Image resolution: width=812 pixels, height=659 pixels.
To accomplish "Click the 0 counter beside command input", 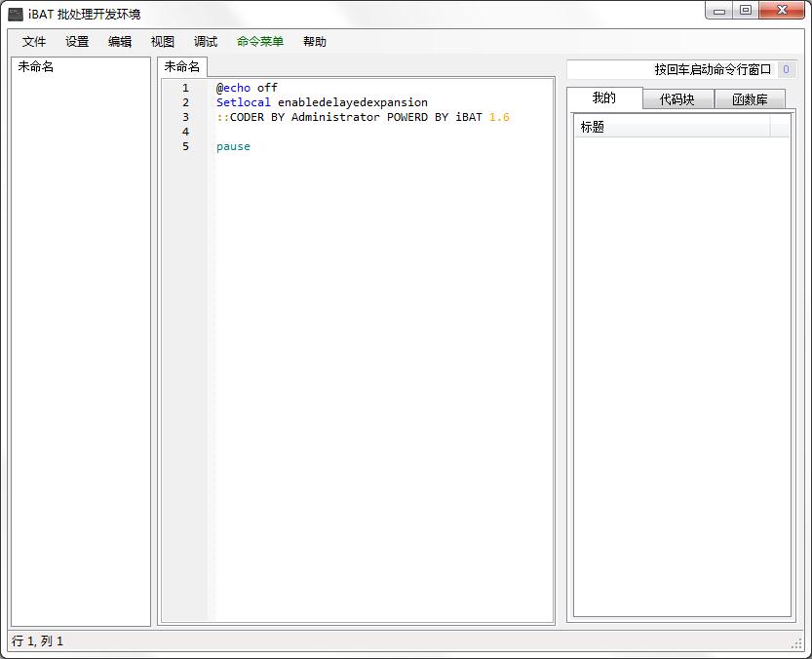I will coord(786,69).
